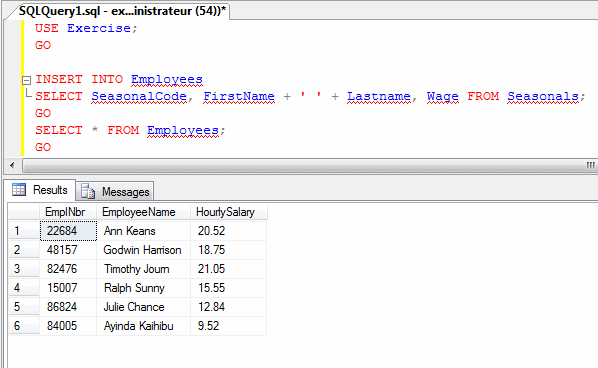This screenshot has width=598, height=368.
Task: Select row header number 4
Action: [x=24, y=288]
